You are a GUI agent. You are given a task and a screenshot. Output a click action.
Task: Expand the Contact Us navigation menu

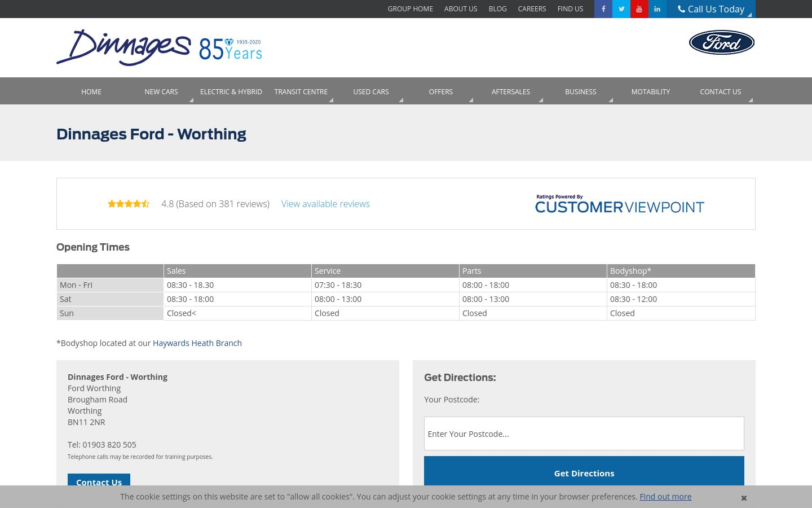tap(721, 91)
